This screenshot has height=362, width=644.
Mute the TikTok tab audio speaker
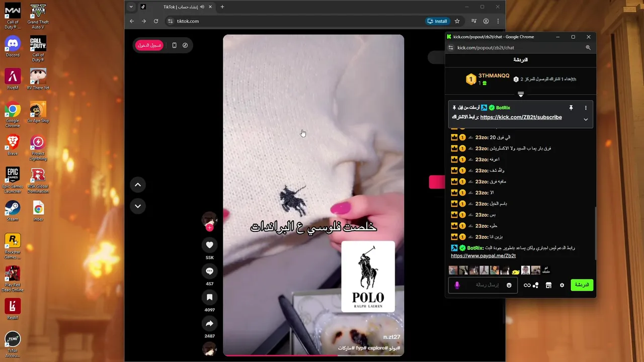point(202,7)
